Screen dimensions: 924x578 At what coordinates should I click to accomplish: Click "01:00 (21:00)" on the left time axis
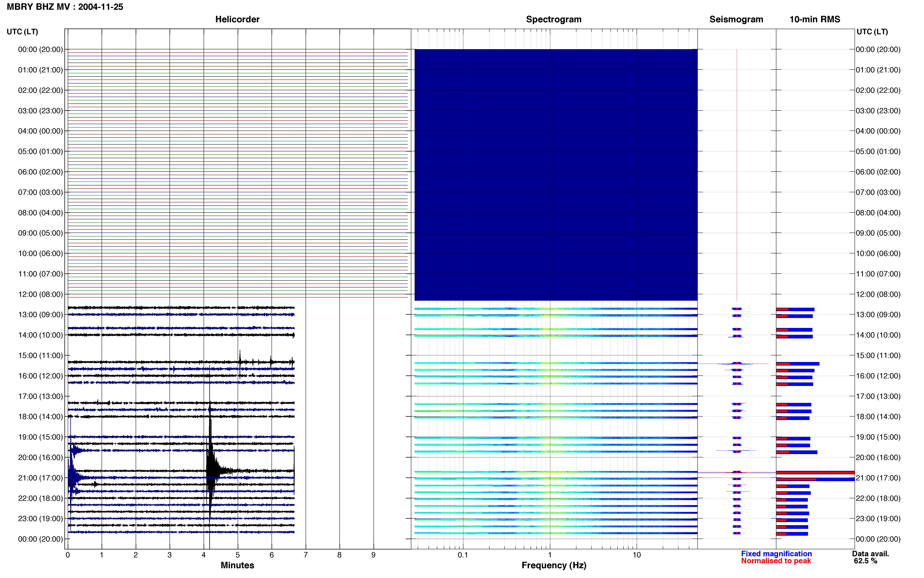(x=41, y=70)
